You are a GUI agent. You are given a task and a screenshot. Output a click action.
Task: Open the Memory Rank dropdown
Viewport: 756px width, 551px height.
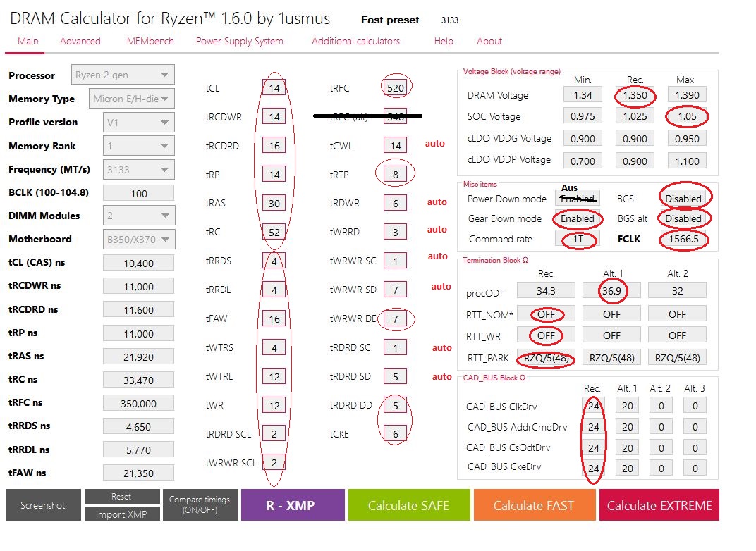(139, 145)
